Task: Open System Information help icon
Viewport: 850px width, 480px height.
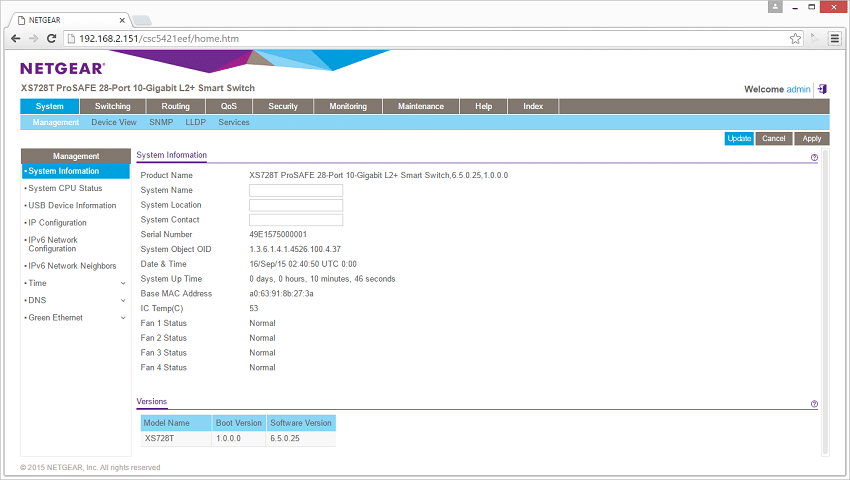Action: 814,157
